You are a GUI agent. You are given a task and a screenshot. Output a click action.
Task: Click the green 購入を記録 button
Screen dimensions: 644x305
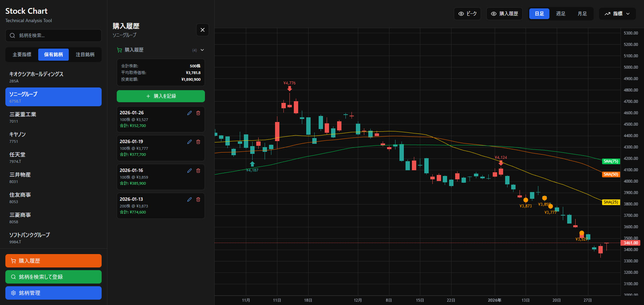pyautogui.click(x=161, y=96)
